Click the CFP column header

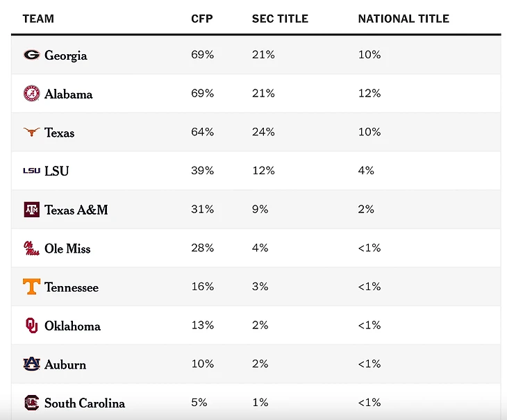202,19
